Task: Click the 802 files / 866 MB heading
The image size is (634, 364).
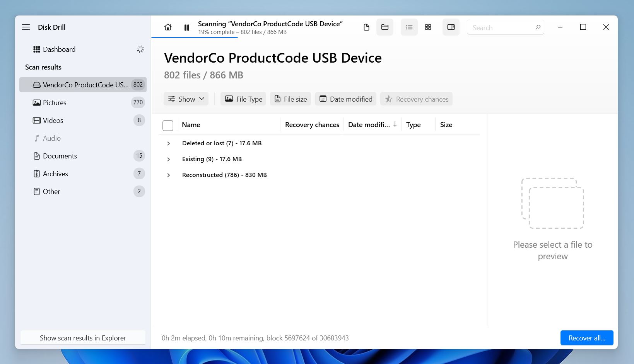Action: click(203, 75)
